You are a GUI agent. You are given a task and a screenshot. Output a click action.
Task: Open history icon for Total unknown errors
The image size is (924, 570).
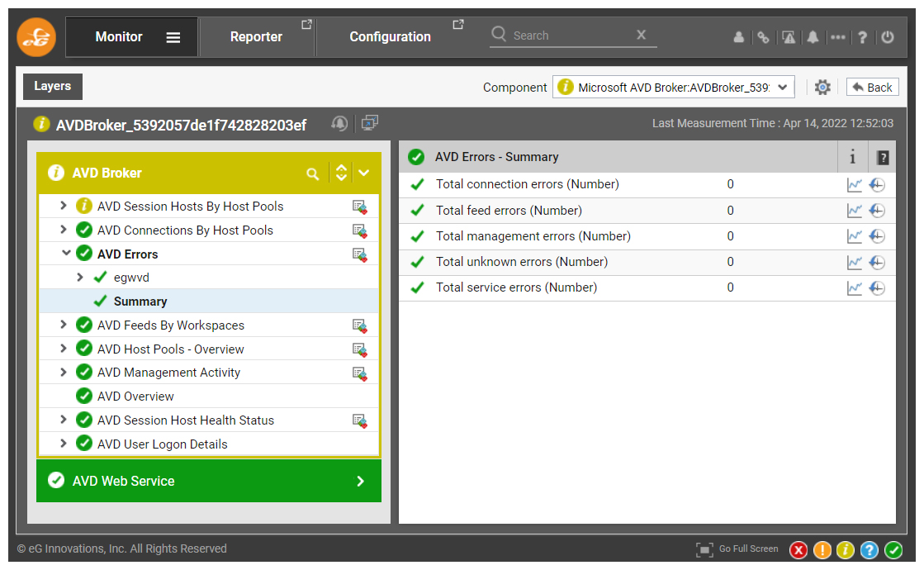point(878,263)
